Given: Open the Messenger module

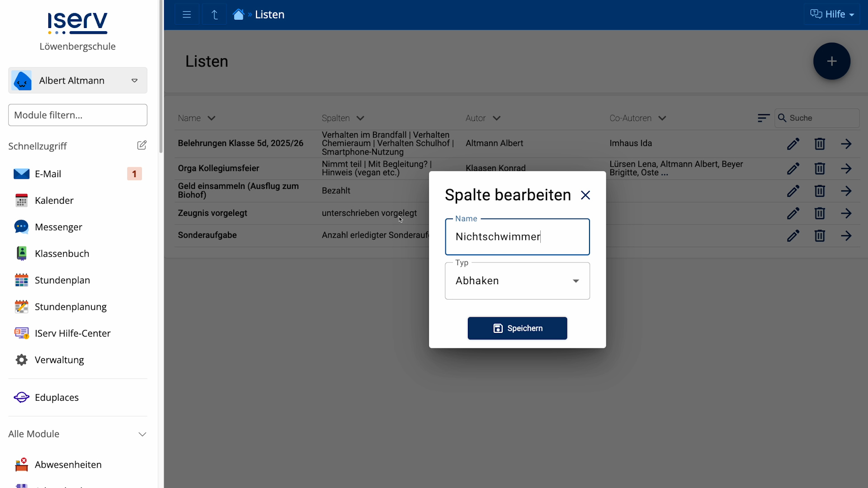Looking at the screenshot, I should (59, 227).
